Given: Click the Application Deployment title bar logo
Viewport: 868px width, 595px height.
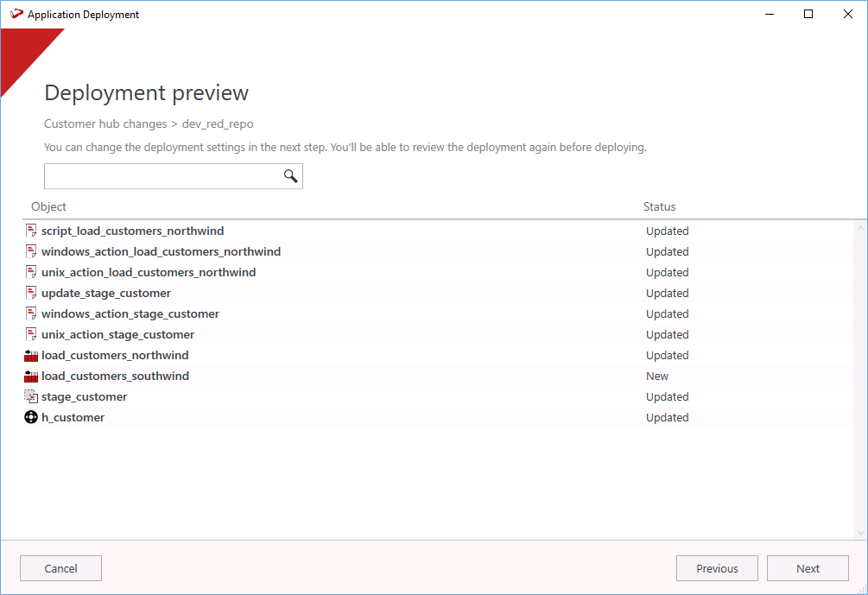Looking at the screenshot, I should 16,15.
